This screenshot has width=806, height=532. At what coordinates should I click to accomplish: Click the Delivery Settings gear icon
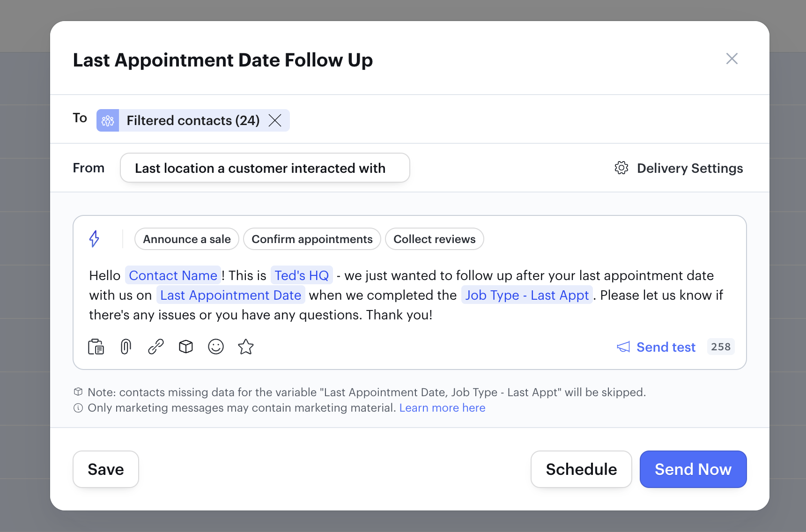[621, 168]
